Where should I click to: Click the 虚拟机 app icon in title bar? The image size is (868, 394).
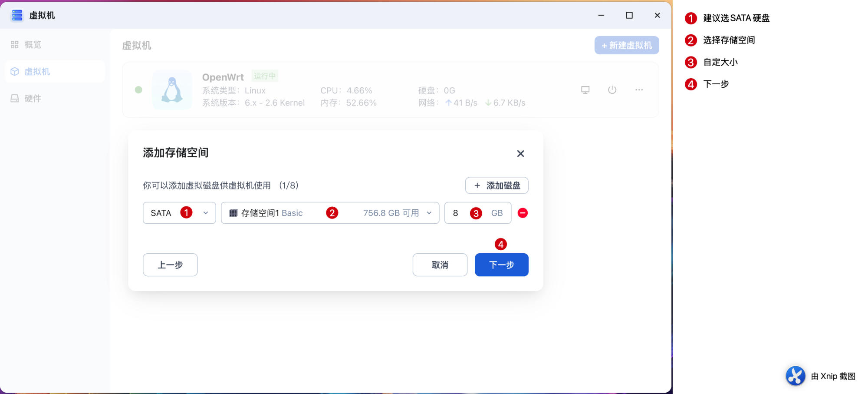point(17,15)
